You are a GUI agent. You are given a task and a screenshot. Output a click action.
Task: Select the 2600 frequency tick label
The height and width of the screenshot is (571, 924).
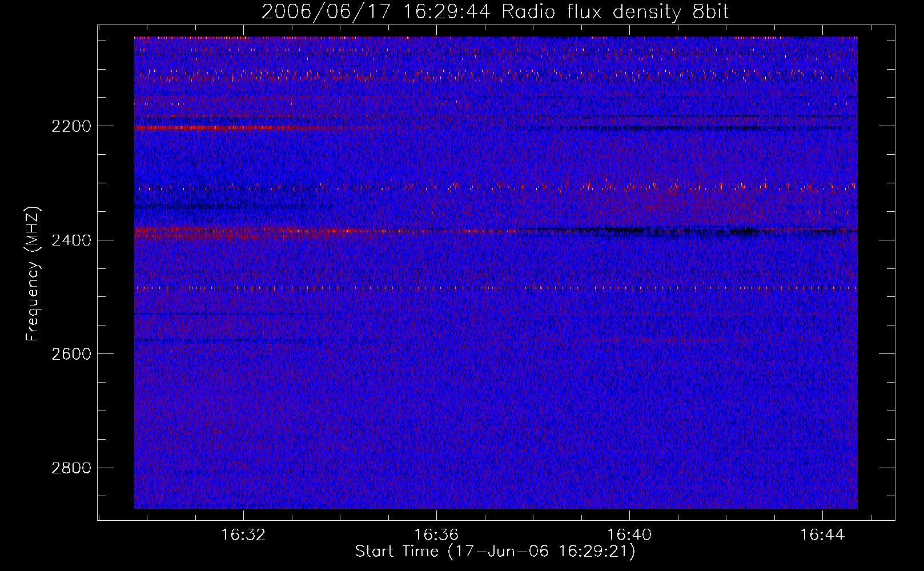tap(71, 354)
